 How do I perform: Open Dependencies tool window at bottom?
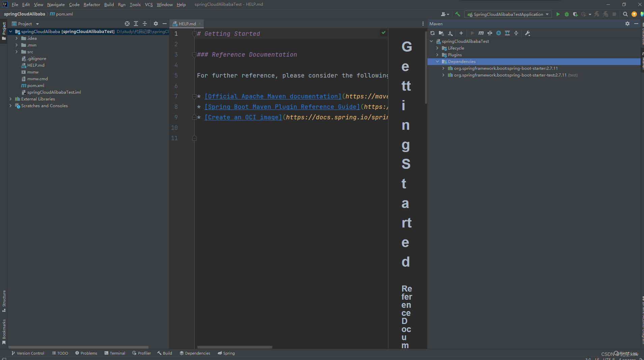195,353
